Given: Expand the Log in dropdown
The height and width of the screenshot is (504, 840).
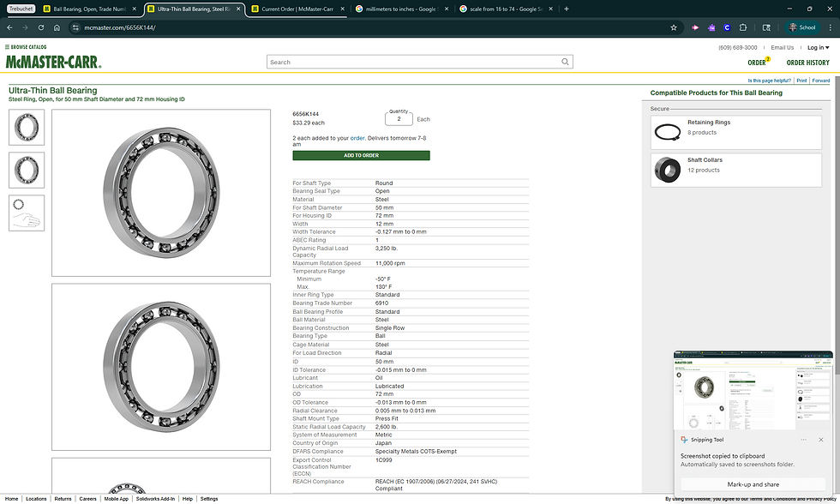Looking at the screenshot, I should click(x=818, y=47).
